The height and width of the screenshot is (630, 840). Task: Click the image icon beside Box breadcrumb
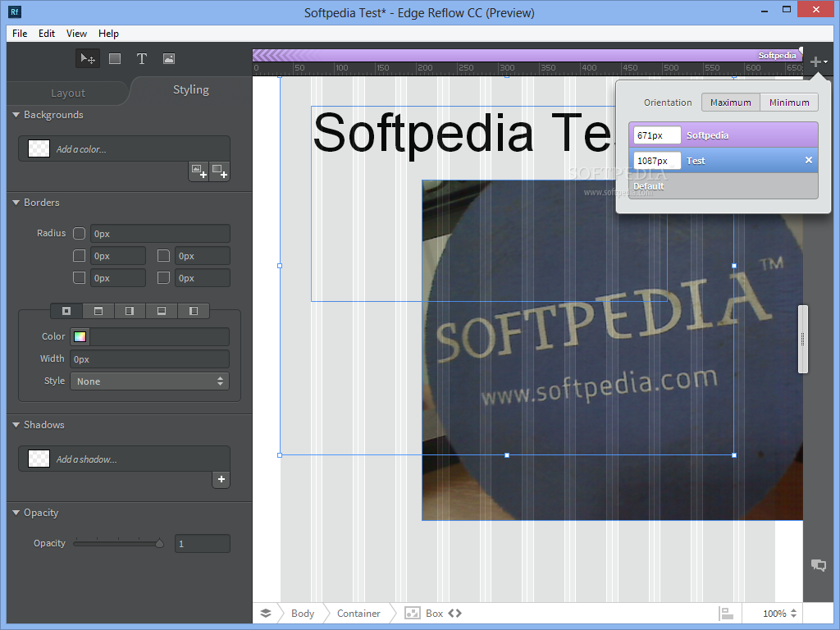[x=413, y=614]
